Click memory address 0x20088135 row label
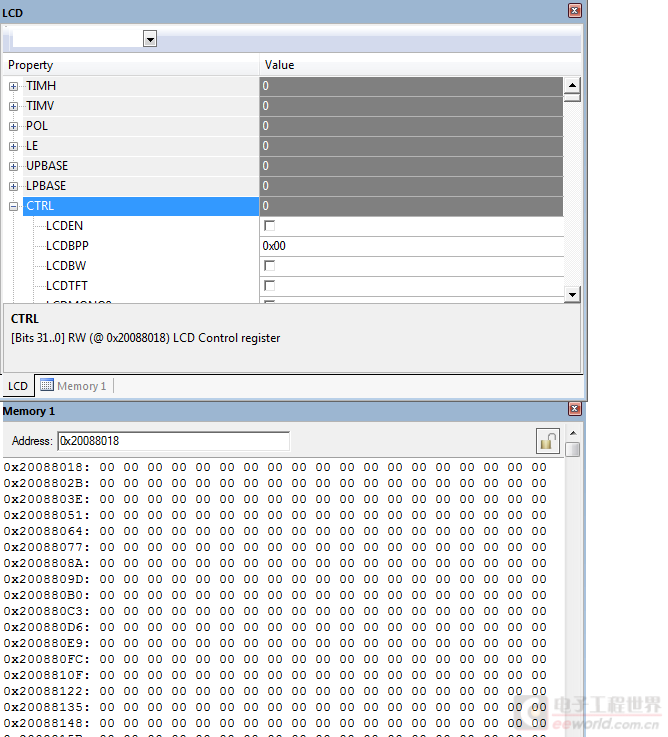Image resolution: width=668 pixels, height=737 pixels. [x=47, y=707]
